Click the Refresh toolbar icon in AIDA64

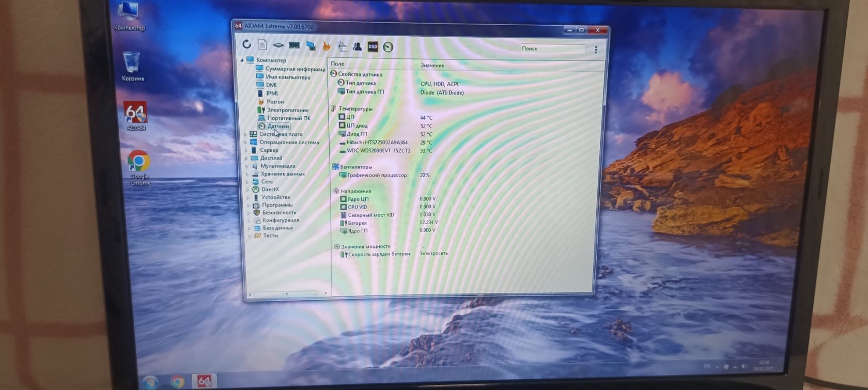[x=246, y=44]
